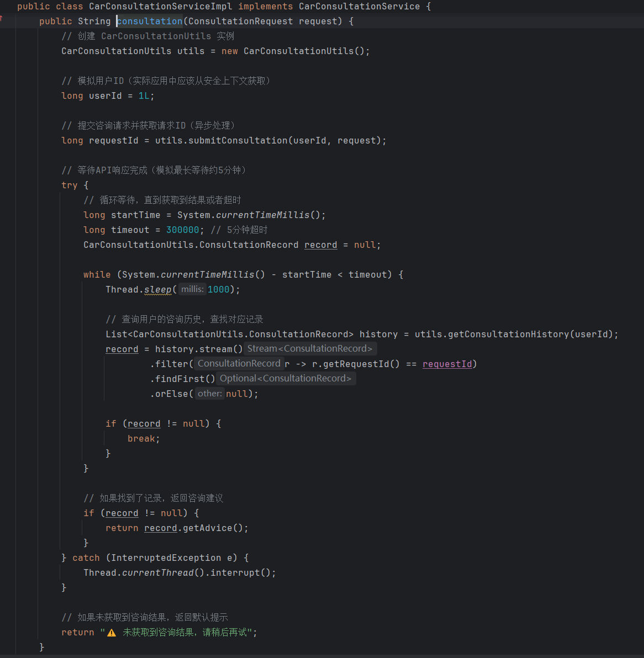Click the 'Stream<ConsultationRecord>' type hint
Viewport: 644px width, 658px height.
pos(310,348)
